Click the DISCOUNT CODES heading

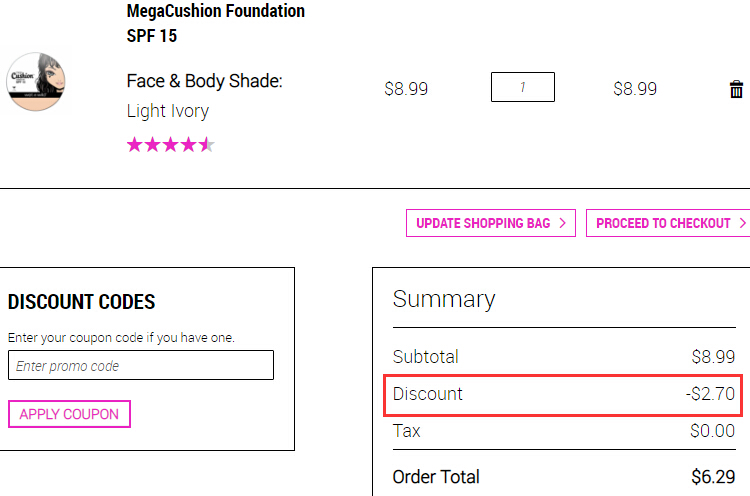click(81, 302)
